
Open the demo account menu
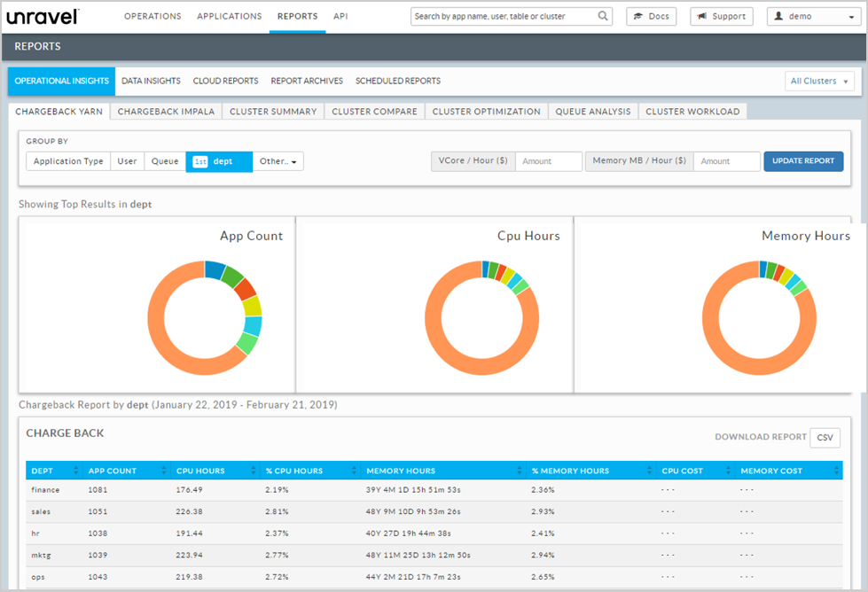812,15
